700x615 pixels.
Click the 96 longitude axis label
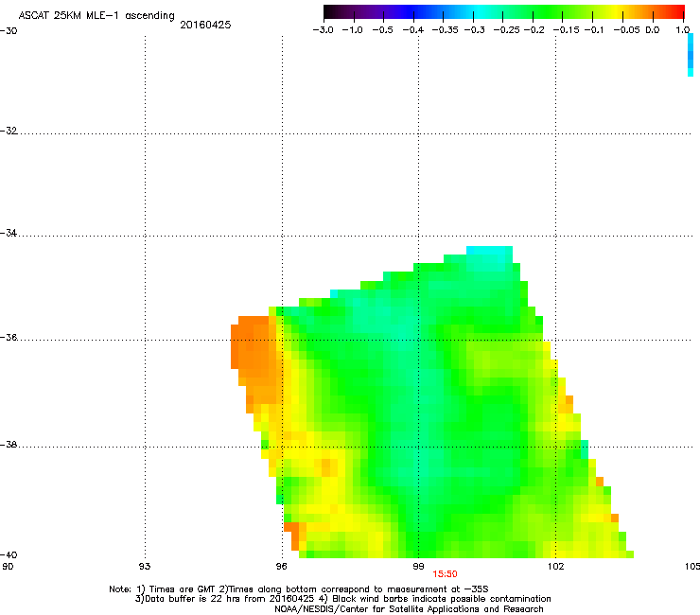coord(281,567)
